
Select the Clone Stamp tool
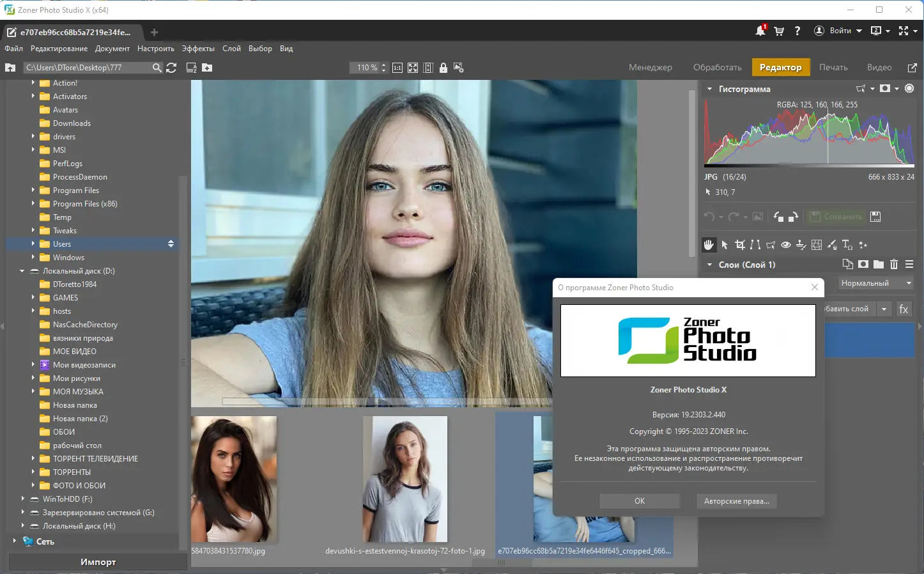coord(801,245)
